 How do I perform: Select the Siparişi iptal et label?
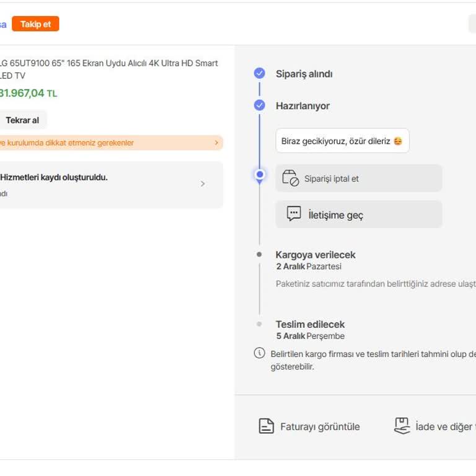331,179
